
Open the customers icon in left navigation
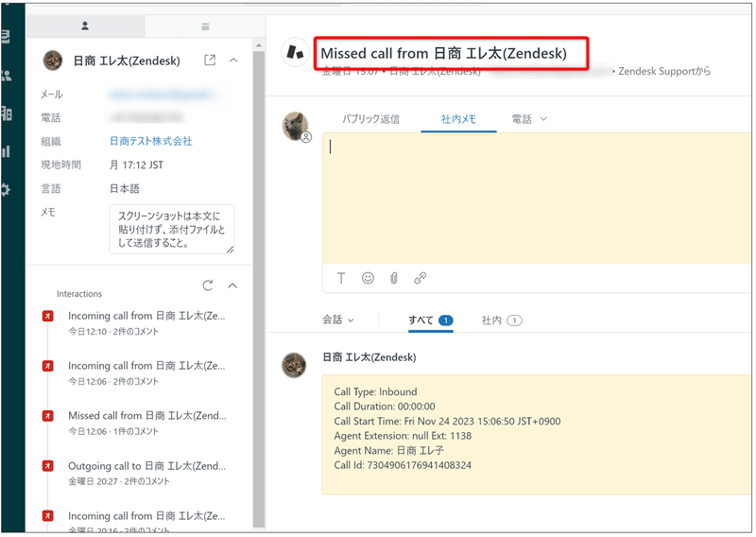6,76
